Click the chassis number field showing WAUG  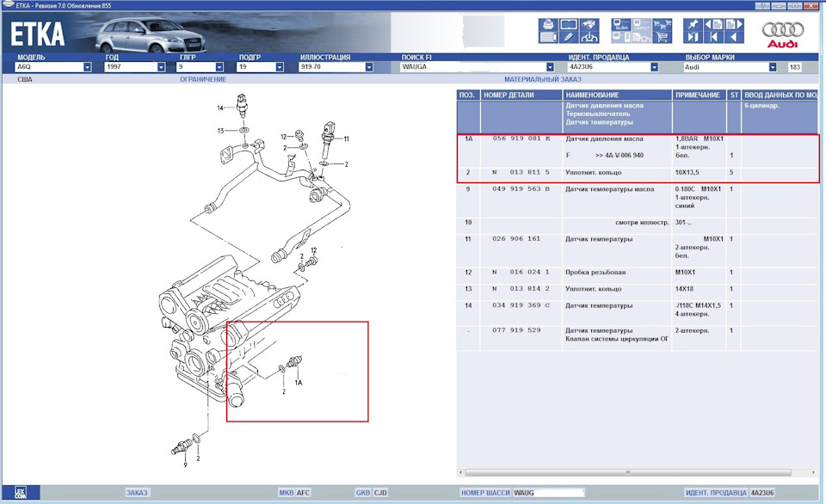coord(548,493)
